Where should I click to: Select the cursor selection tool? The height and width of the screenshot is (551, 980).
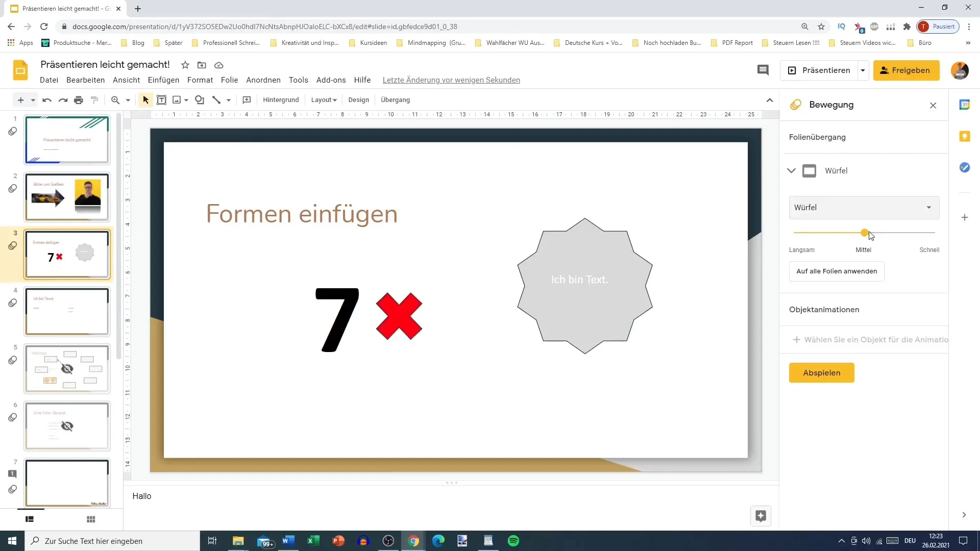point(145,100)
